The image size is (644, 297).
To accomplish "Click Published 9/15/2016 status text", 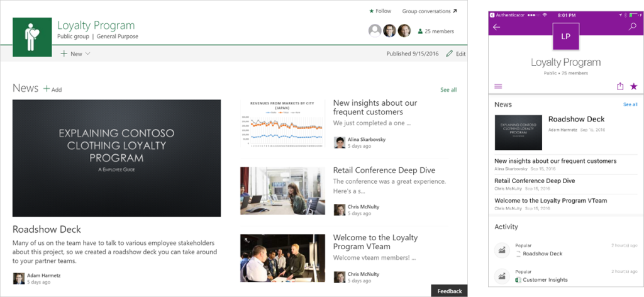I will coord(413,54).
